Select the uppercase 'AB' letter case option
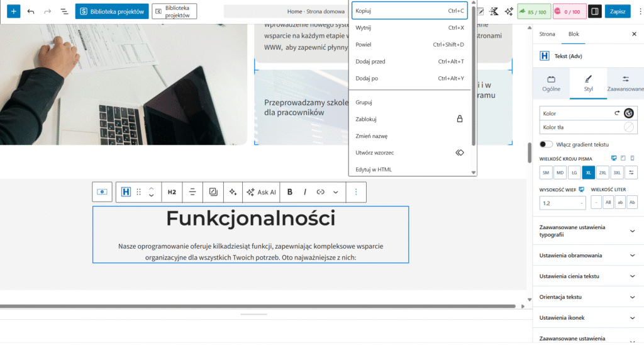Viewport: 644px width, 345px height. (608, 202)
